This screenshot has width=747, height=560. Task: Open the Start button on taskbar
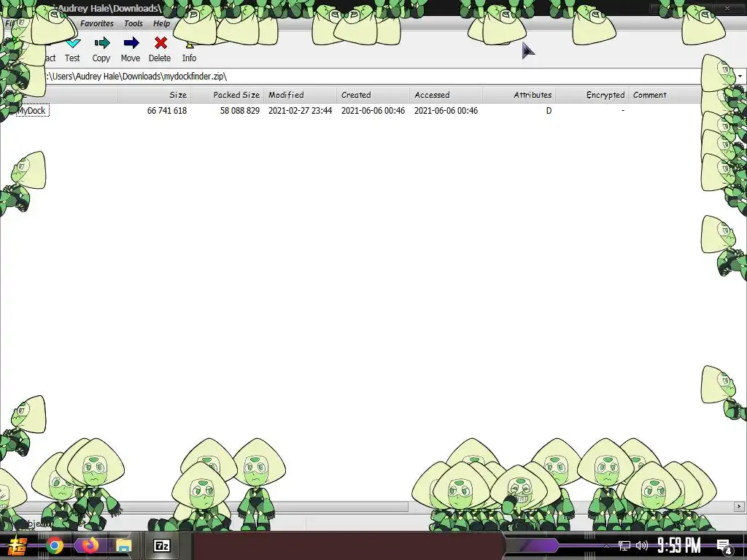(18, 545)
